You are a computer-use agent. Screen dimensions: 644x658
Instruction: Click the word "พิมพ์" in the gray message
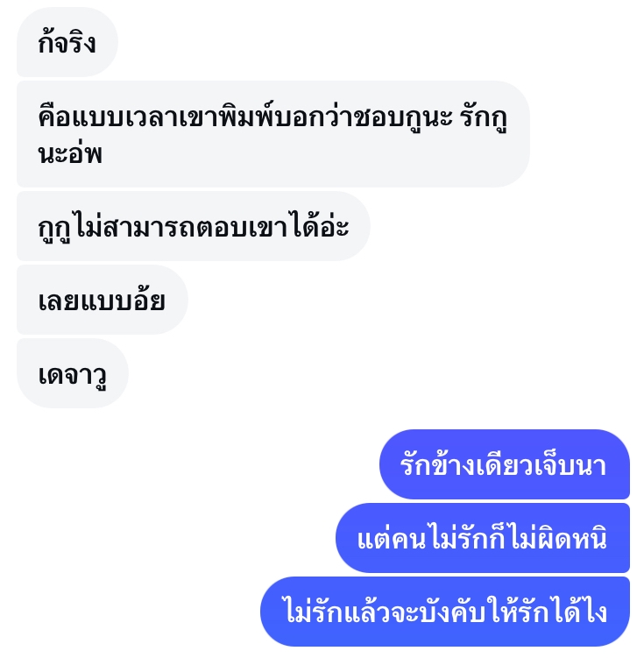point(247,116)
